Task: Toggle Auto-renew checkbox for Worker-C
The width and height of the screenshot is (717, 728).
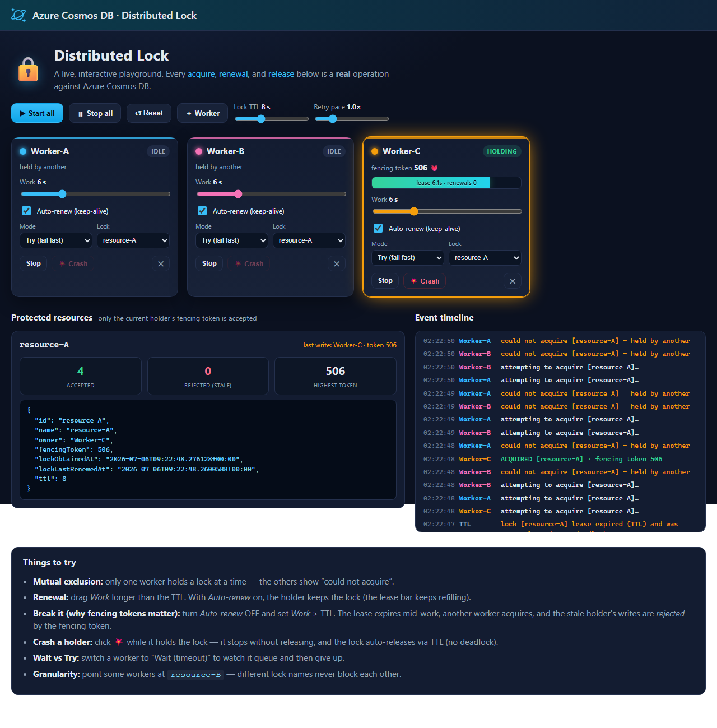Action: coord(378,228)
